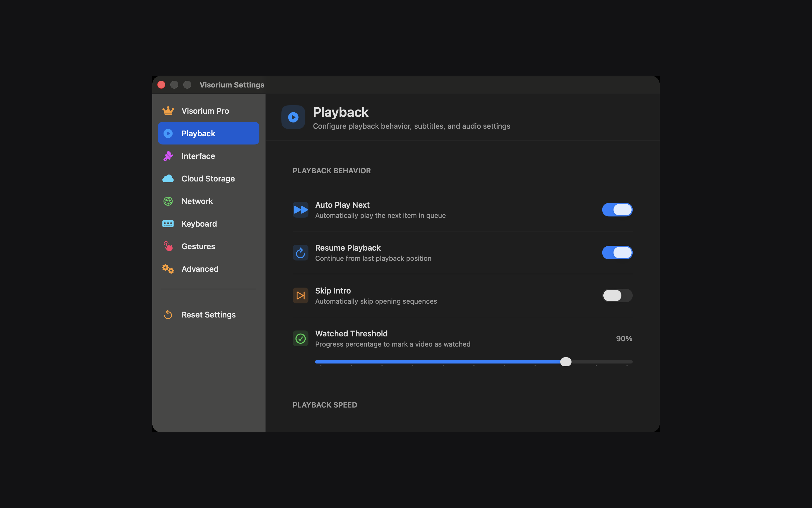812x508 pixels.
Task: Click 'Automatically play the next item in queue'
Action: point(381,216)
